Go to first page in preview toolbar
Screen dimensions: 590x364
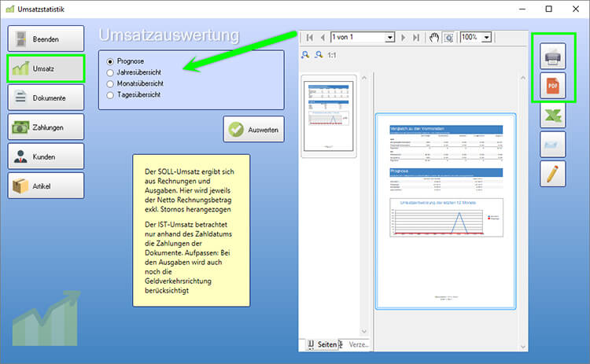click(310, 37)
